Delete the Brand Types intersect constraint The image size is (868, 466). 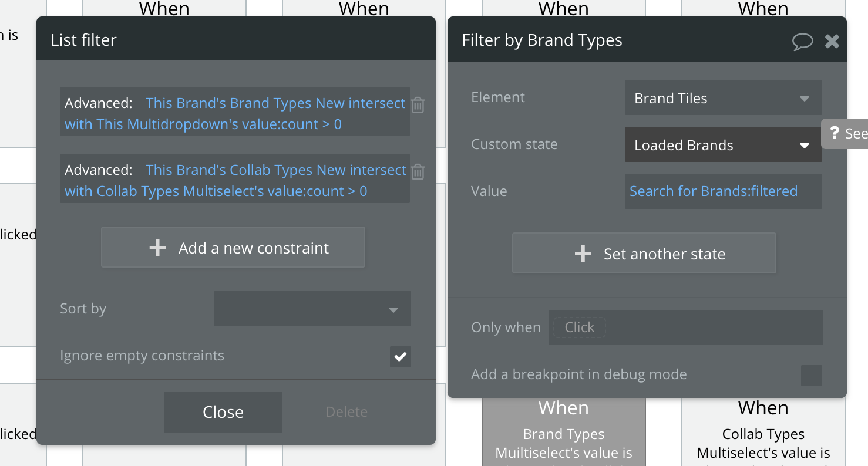(x=418, y=105)
